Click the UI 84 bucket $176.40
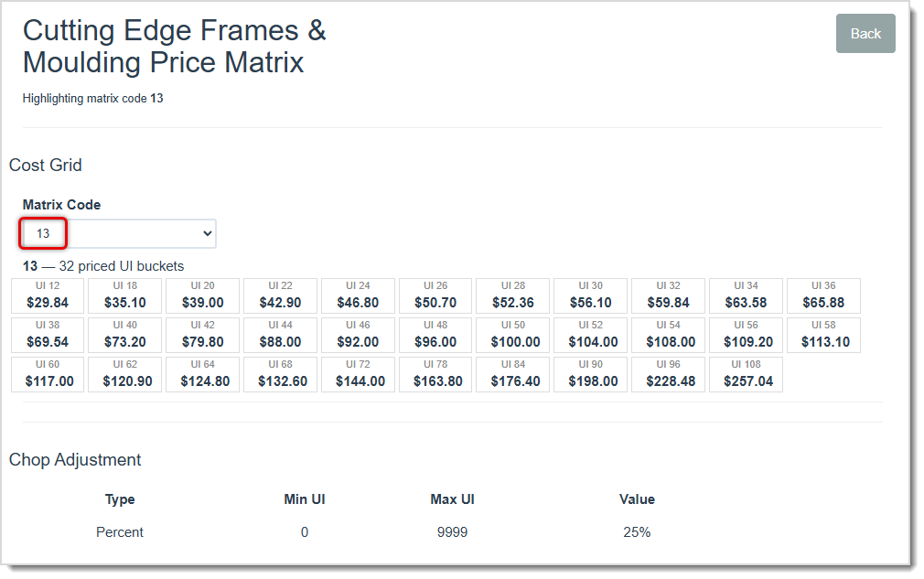Screen dimensions: 924x579 pyautogui.click(x=513, y=375)
